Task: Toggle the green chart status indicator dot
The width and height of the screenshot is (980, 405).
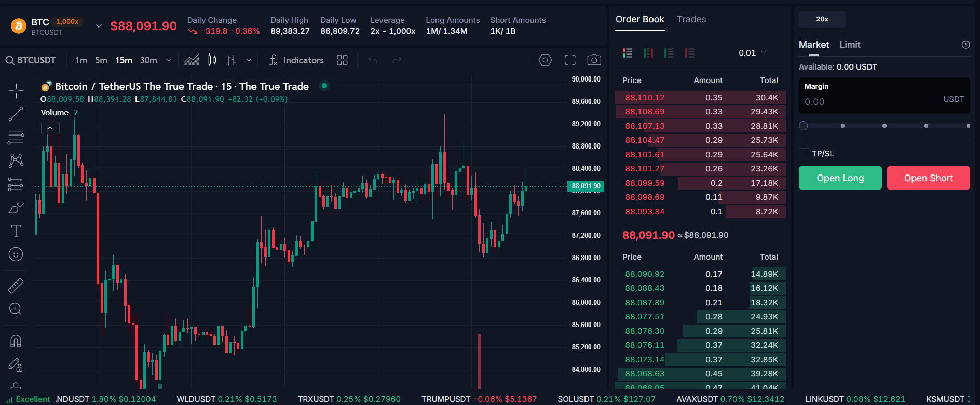Action: point(324,86)
